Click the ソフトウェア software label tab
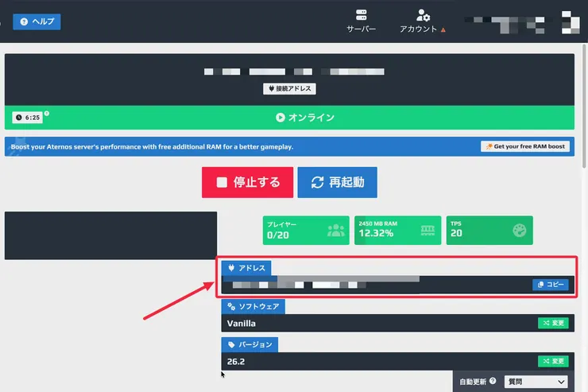 (x=253, y=306)
